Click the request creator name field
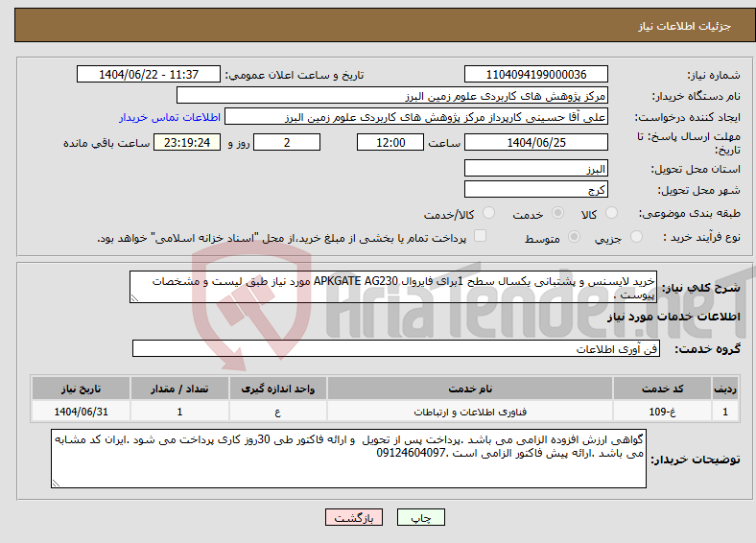Image resolution: width=756 pixels, height=543 pixels. [416, 117]
